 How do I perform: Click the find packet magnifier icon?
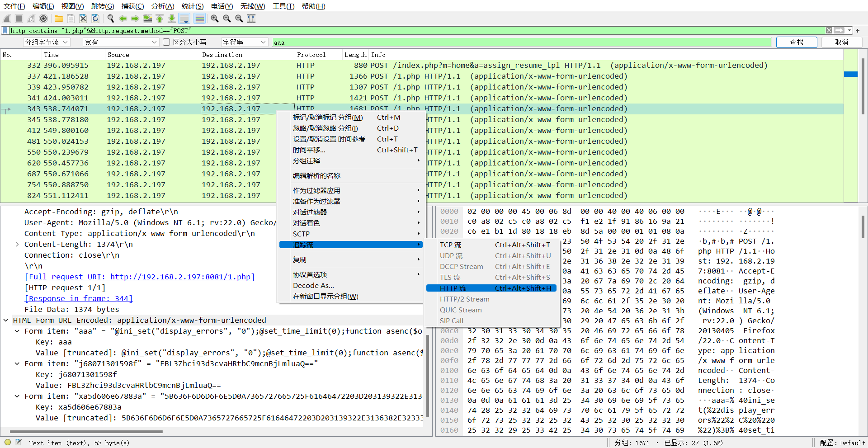point(111,19)
